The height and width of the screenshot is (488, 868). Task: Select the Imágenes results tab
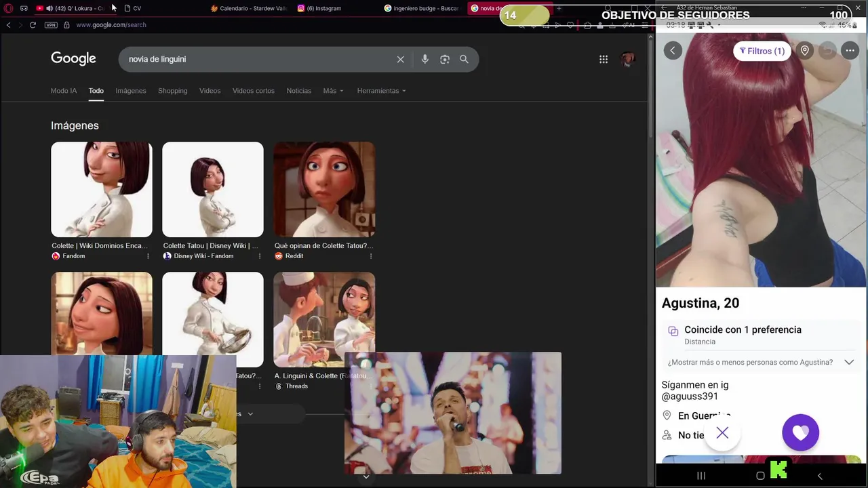point(131,91)
